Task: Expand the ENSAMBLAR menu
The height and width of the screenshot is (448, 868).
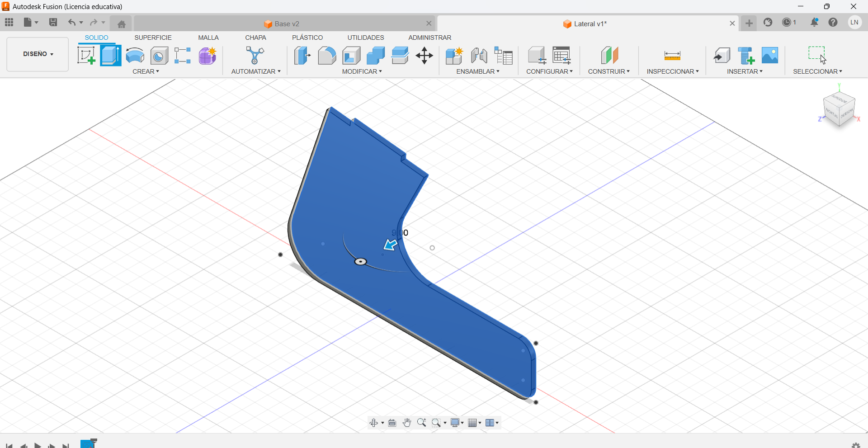Action: (x=478, y=71)
